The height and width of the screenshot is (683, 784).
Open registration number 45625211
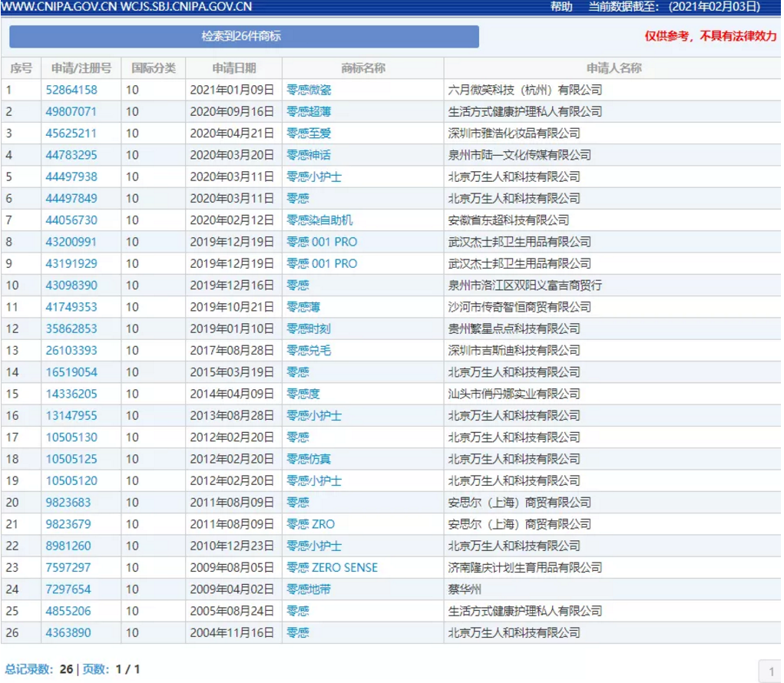tap(71, 134)
